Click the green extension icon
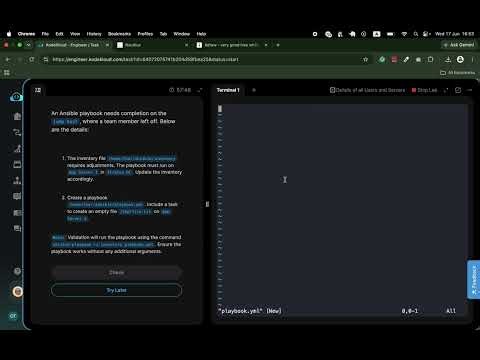480x360 pixels. tap(382, 59)
